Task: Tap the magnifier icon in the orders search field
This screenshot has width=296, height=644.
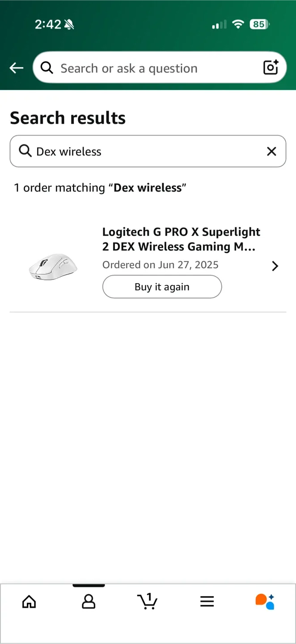Action: 25,151
